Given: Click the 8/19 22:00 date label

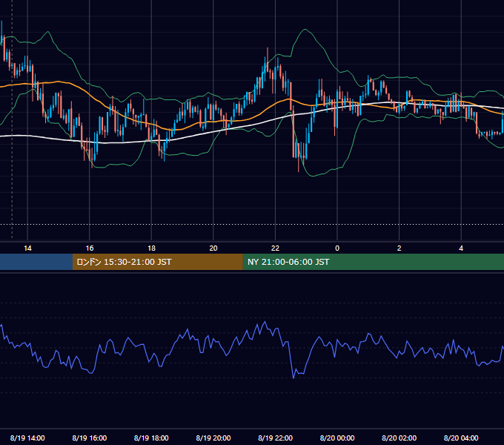Looking at the screenshot, I should click(x=275, y=438).
